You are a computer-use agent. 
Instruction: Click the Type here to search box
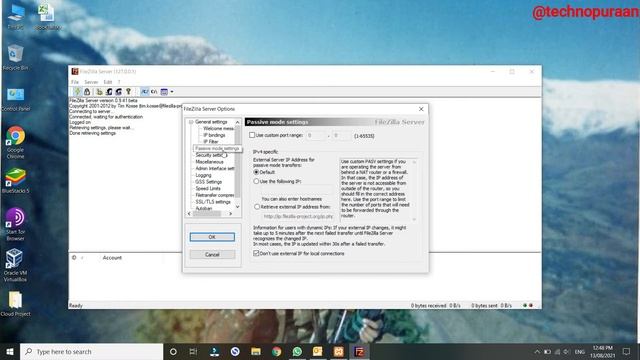tap(91, 351)
